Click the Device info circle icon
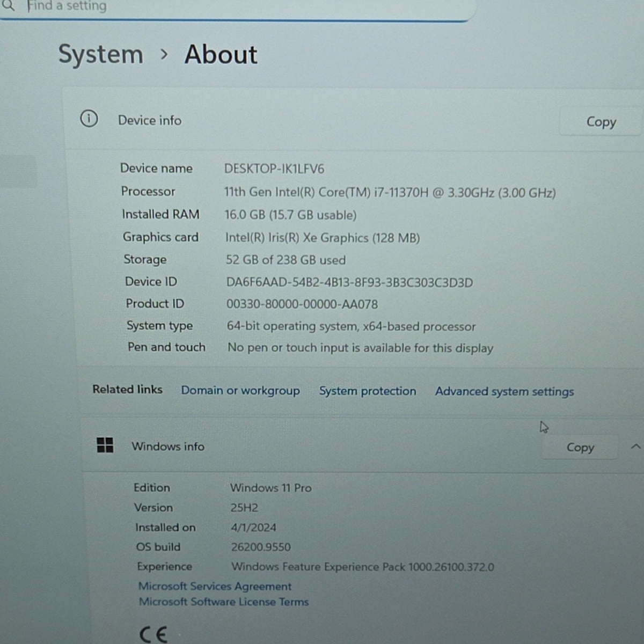This screenshot has height=644, width=644. pos(89,118)
